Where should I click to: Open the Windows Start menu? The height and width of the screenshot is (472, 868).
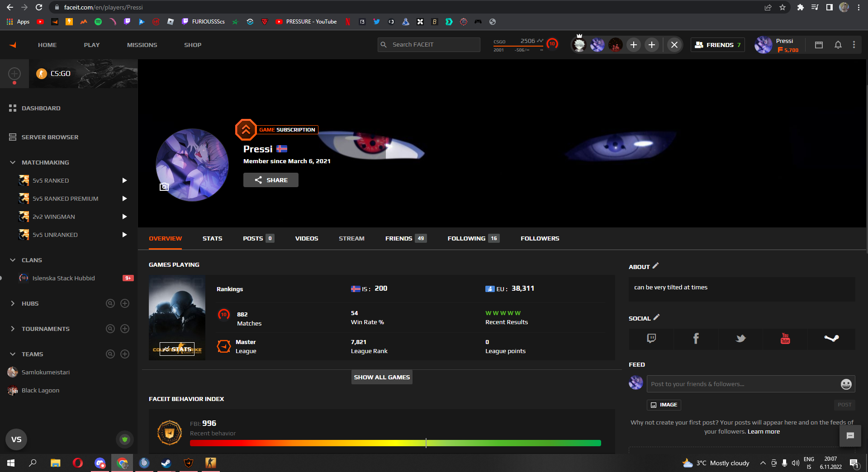click(x=11, y=463)
